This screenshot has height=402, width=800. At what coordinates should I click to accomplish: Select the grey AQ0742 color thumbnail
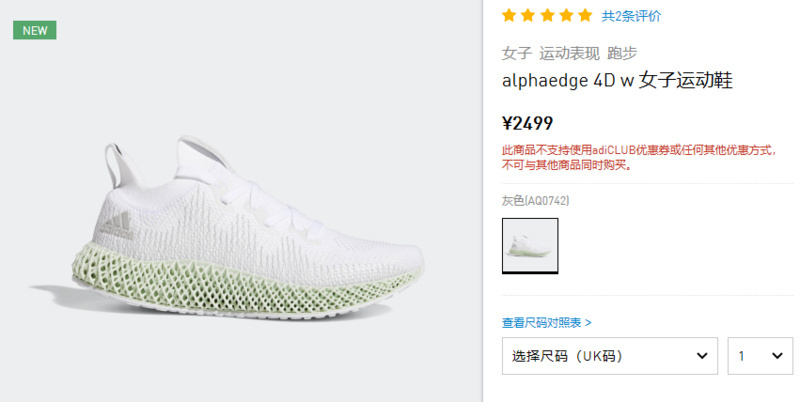coord(530,245)
